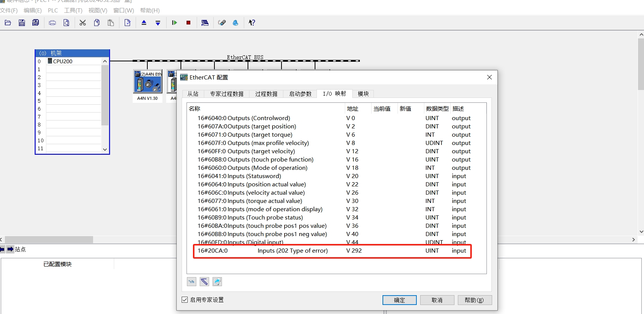Click the 数据类型 column header
644x314 pixels.
click(437, 108)
